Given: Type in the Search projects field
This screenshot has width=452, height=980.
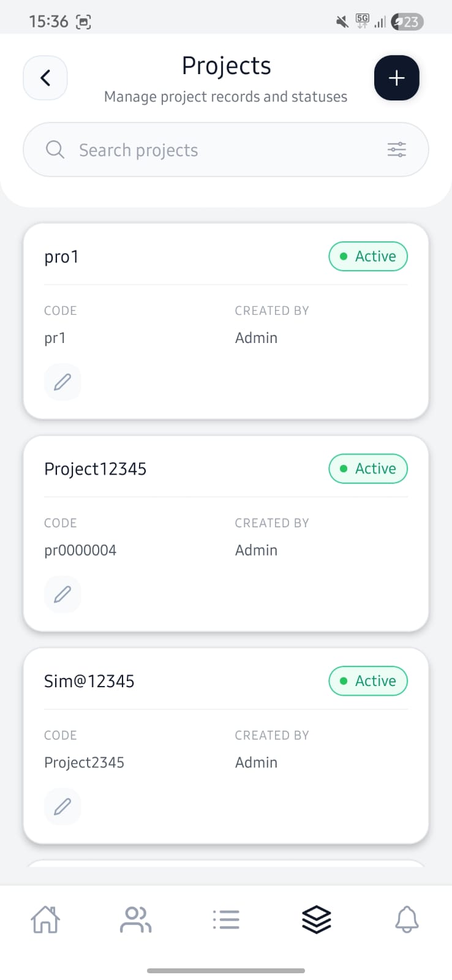Looking at the screenshot, I should (x=220, y=150).
